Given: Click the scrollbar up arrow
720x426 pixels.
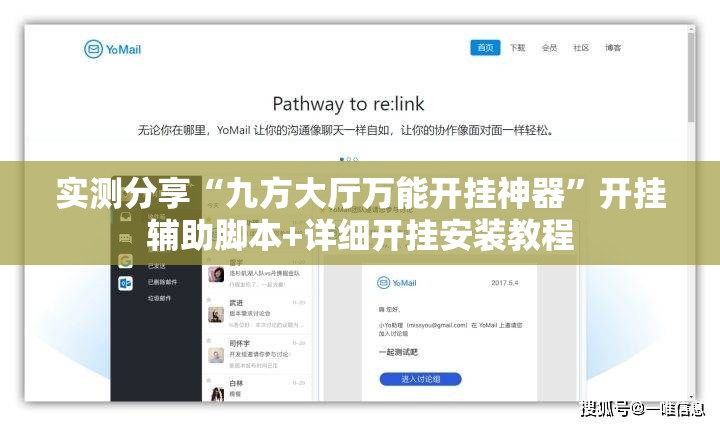Looking at the screenshot, I should [x=692, y=29].
